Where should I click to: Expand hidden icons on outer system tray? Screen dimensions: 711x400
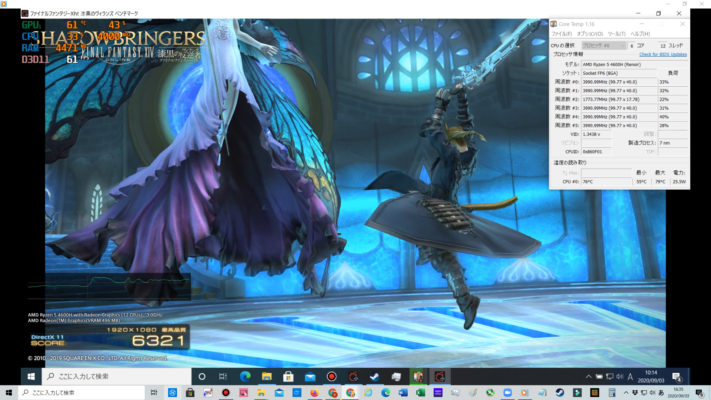[x=626, y=393]
